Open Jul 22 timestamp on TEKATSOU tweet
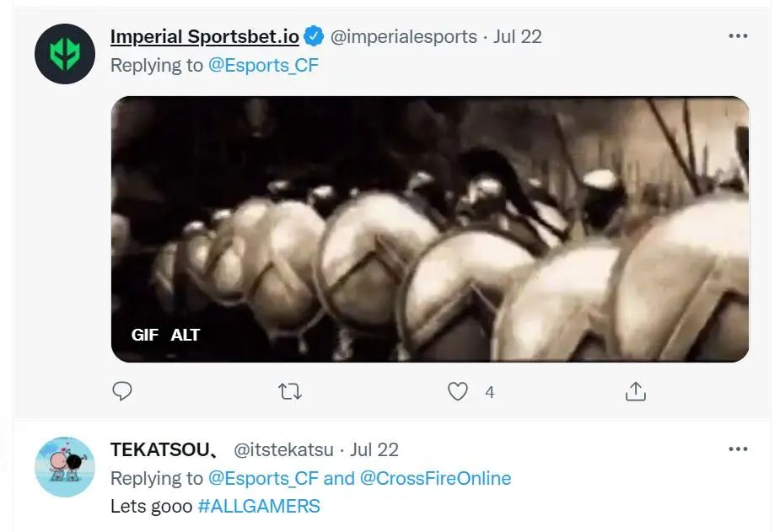The height and width of the screenshot is (532, 780). 374,449
